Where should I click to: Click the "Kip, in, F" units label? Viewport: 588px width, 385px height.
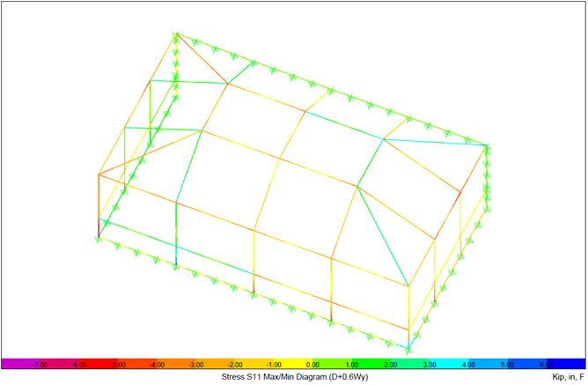pyautogui.click(x=568, y=377)
